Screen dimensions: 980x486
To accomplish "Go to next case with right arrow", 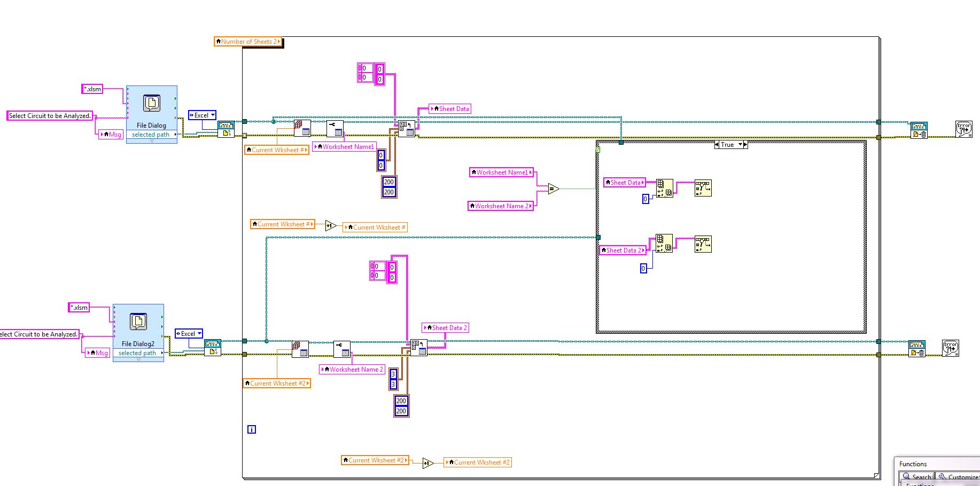I will [x=745, y=145].
